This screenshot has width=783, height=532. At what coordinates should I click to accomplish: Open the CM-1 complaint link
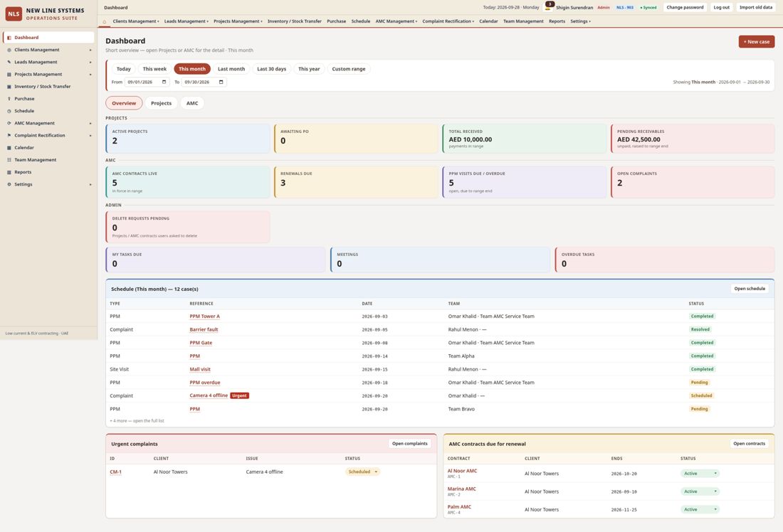tap(115, 472)
